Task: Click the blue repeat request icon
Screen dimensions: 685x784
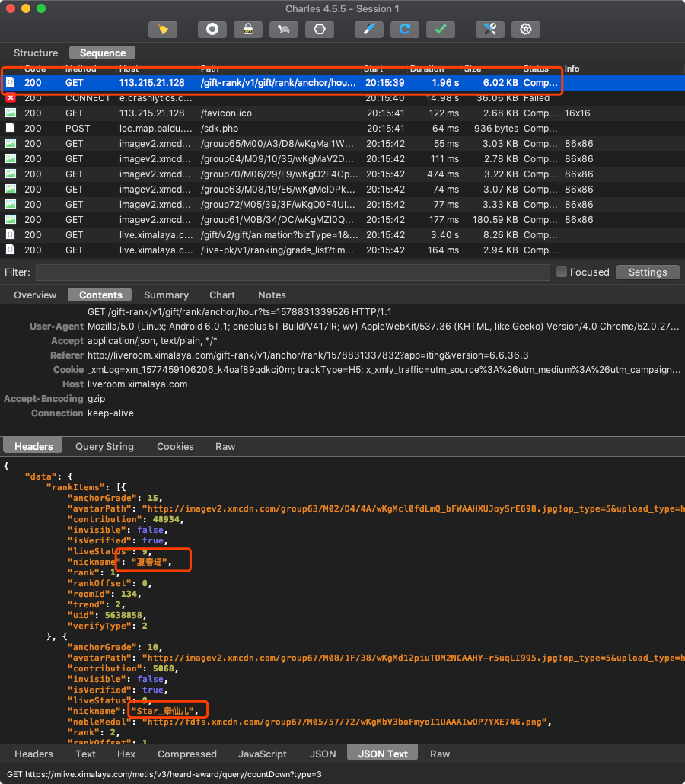Action: tap(404, 29)
